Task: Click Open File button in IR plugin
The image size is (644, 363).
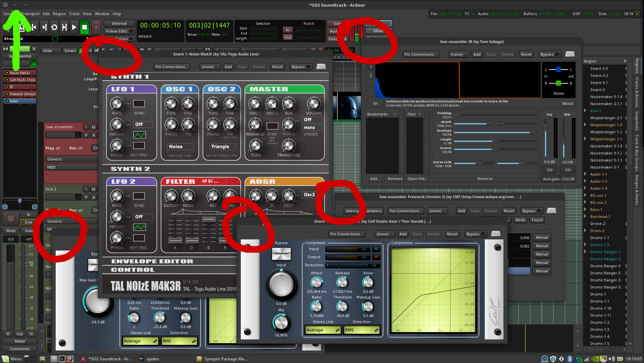Action: [x=417, y=179]
